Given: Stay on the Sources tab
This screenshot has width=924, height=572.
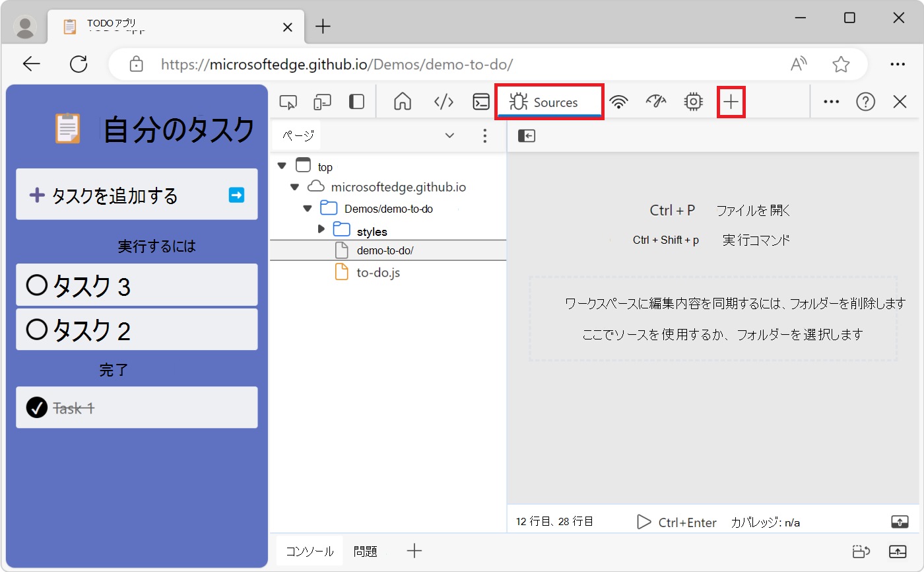Looking at the screenshot, I should tap(549, 102).
